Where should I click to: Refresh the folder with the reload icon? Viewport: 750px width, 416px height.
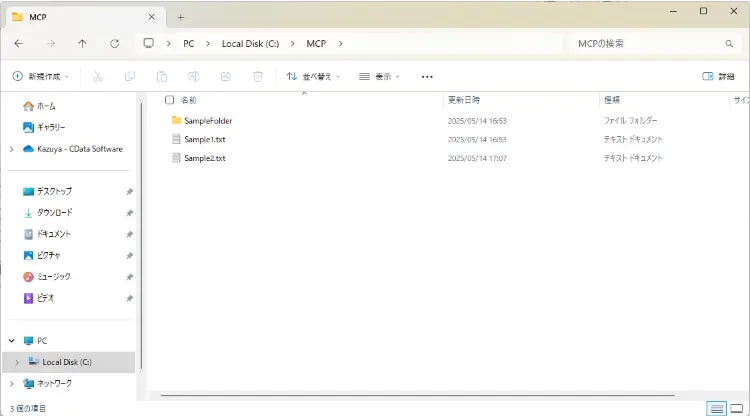(x=114, y=44)
